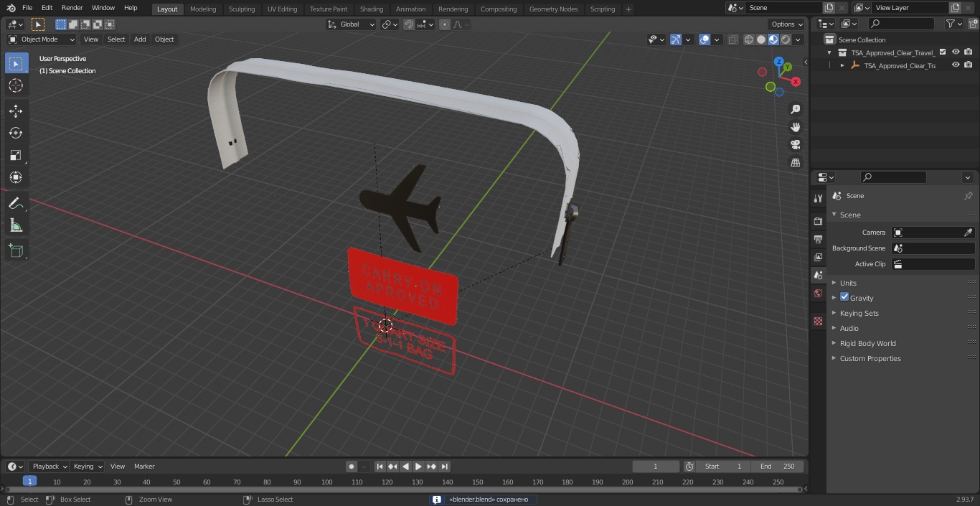Click the End frame 250 field
This screenshot has height=506, width=980.
[x=778, y=467]
